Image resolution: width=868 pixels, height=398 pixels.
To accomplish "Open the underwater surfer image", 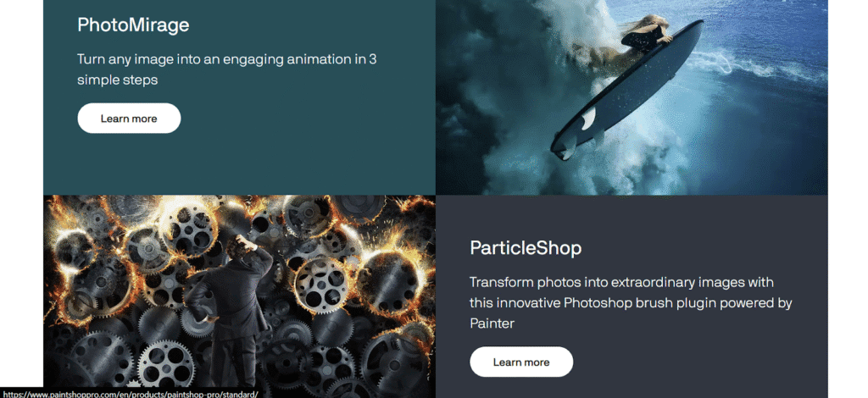I will [632, 97].
